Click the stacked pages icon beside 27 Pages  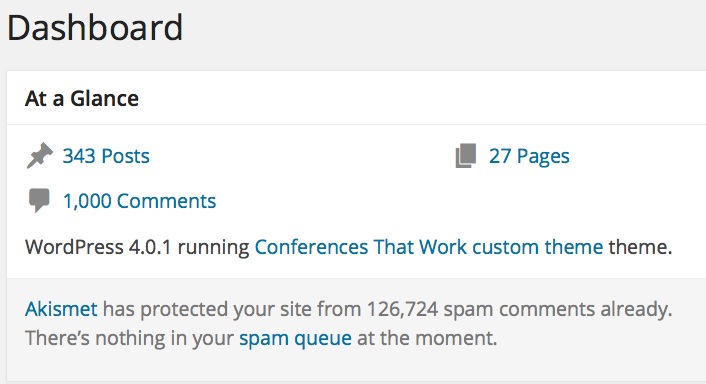pos(466,156)
